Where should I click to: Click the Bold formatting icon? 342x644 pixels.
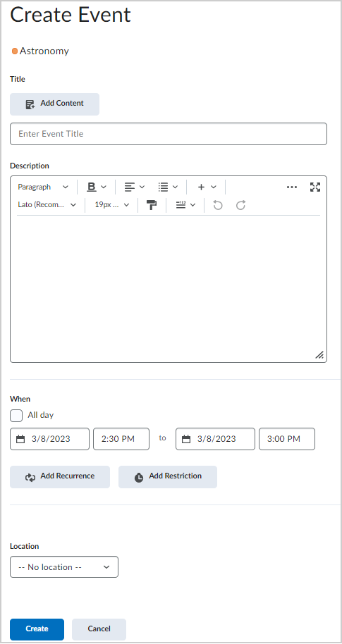(92, 187)
